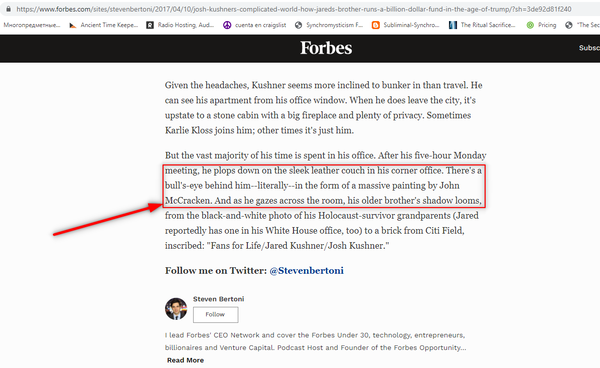Open The Ritual Sacrifice bookmark icon
The width and height of the screenshot is (600, 368).
(453, 25)
